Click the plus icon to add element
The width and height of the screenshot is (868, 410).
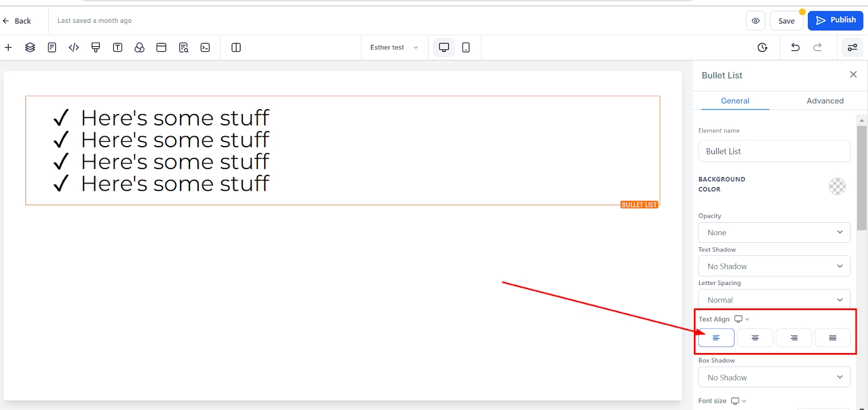[x=8, y=48]
